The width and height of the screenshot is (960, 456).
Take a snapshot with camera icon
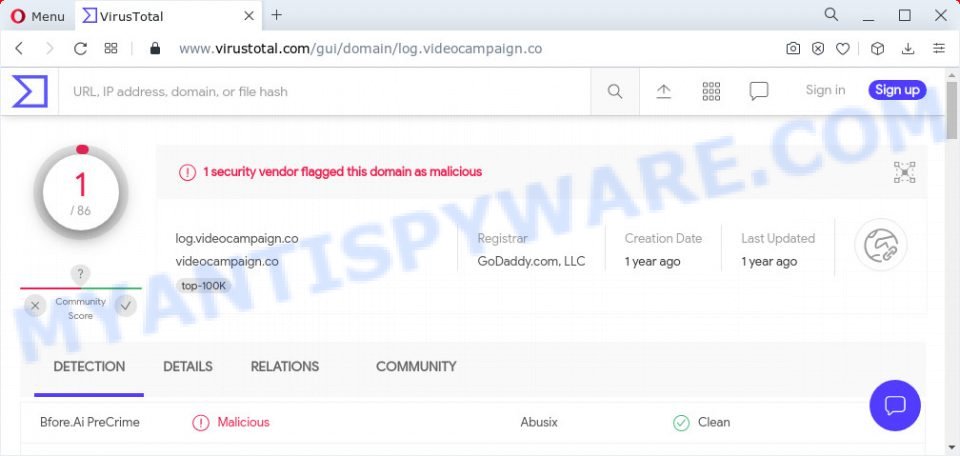793,48
